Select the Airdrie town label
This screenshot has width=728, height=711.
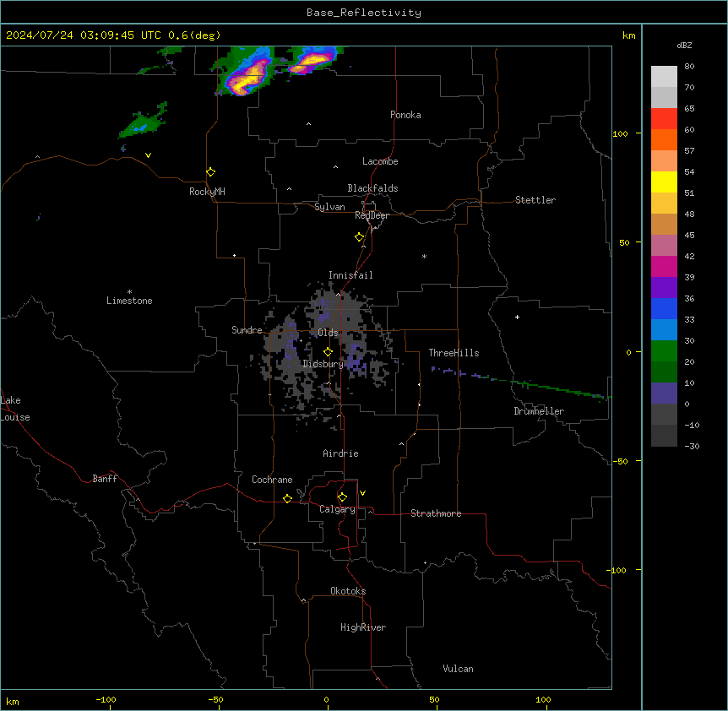point(341,453)
